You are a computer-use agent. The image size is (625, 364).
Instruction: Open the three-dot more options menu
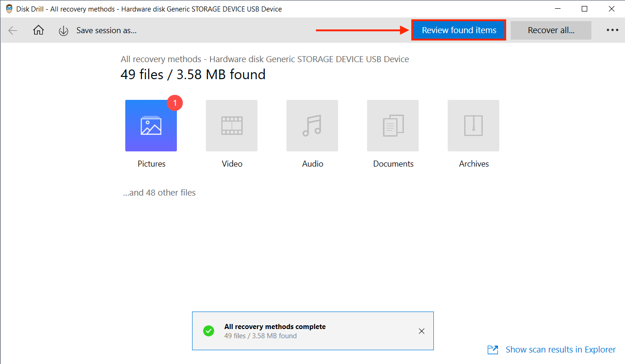pyautogui.click(x=612, y=30)
